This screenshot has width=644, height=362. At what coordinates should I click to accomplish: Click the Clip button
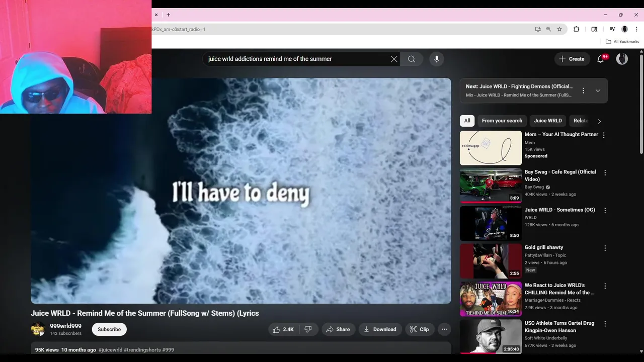[x=420, y=329]
